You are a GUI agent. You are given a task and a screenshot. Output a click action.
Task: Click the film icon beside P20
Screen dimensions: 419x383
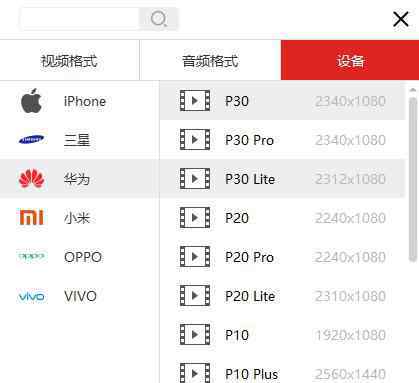(195, 217)
